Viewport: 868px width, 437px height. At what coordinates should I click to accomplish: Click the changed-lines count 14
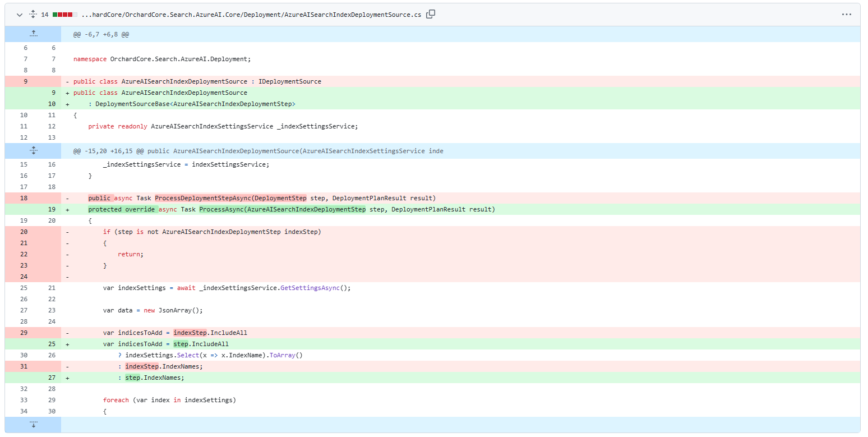pyautogui.click(x=45, y=15)
